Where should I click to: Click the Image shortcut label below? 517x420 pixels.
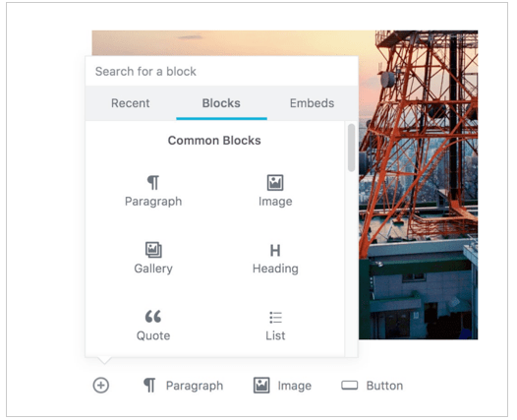pos(295,386)
